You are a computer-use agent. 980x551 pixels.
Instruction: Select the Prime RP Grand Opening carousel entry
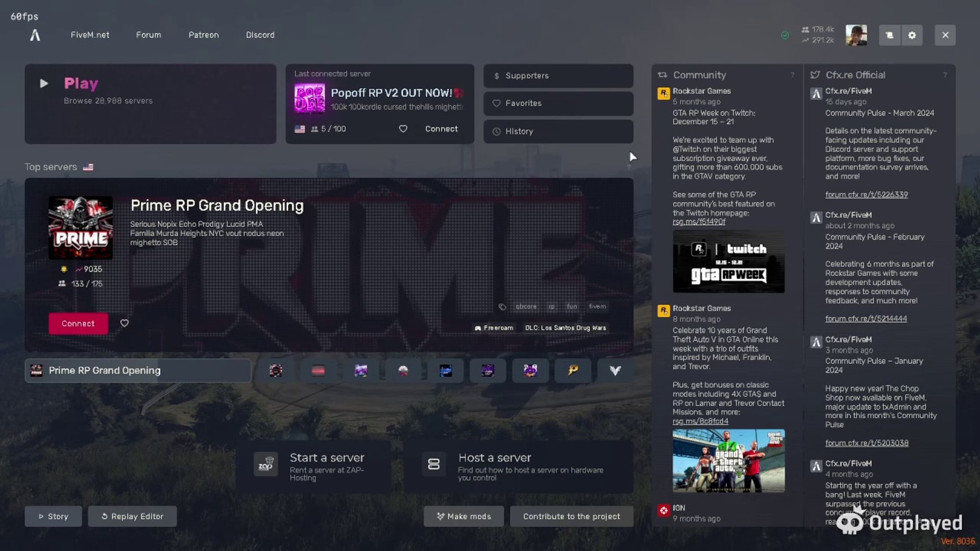click(x=138, y=371)
